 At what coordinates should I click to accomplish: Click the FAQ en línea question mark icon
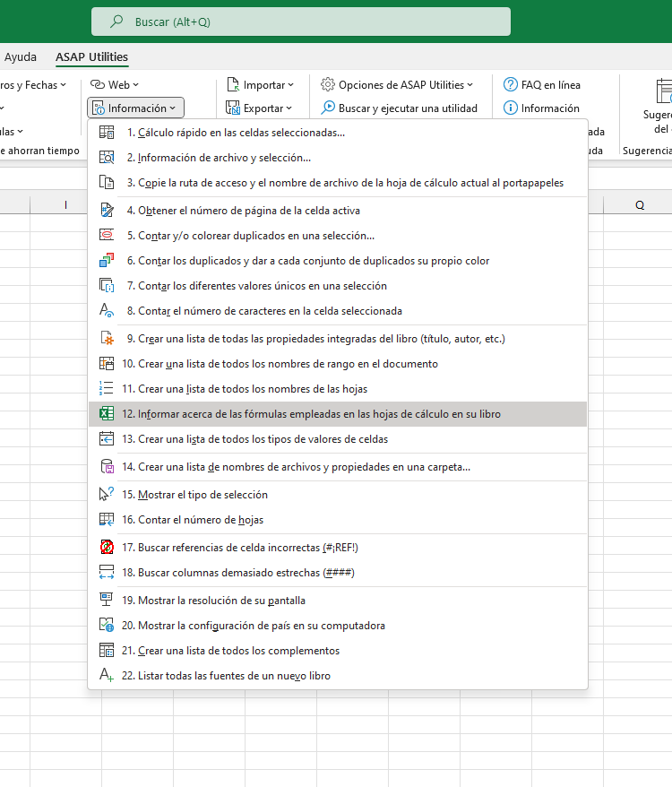click(x=511, y=85)
